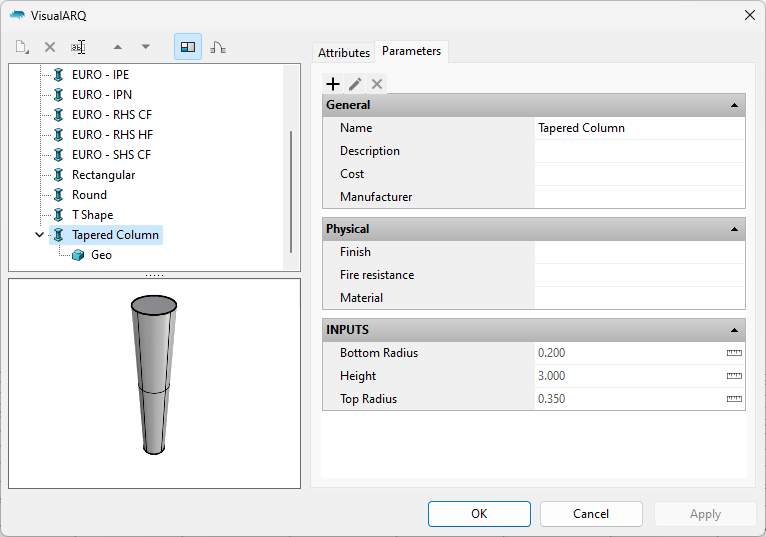
Task: Click the Delete style X icon
Action: tap(50, 47)
